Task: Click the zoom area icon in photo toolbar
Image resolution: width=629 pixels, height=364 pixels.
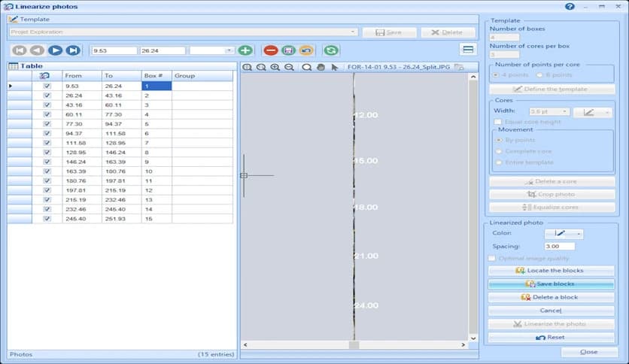Action: point(261,67)
